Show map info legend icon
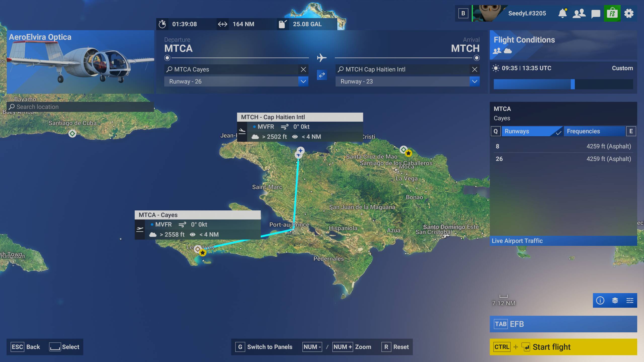The width and height of the screenshot is (644, 362). coord(600,300)
